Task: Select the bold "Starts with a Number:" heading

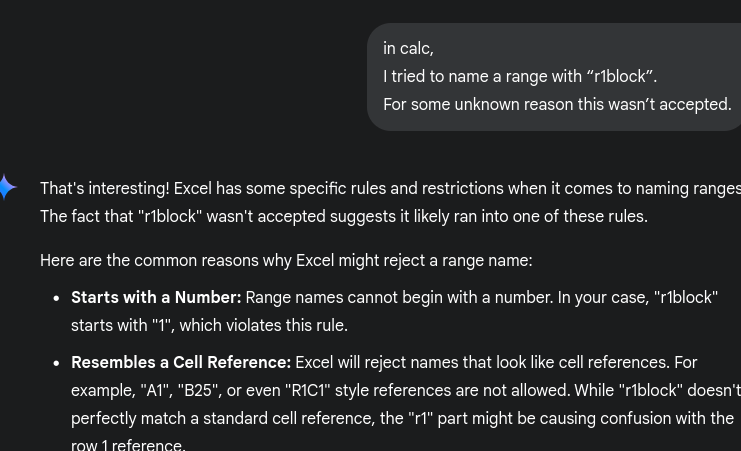Action: coord(156,297)
